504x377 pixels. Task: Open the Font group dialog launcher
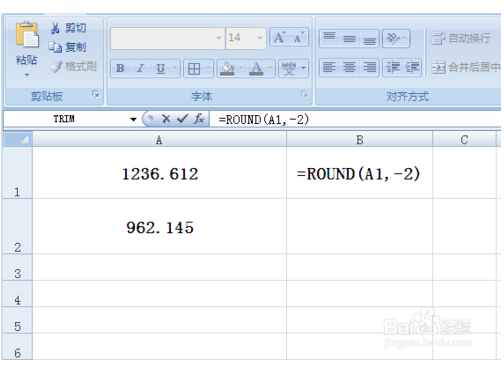pos(304,94)
